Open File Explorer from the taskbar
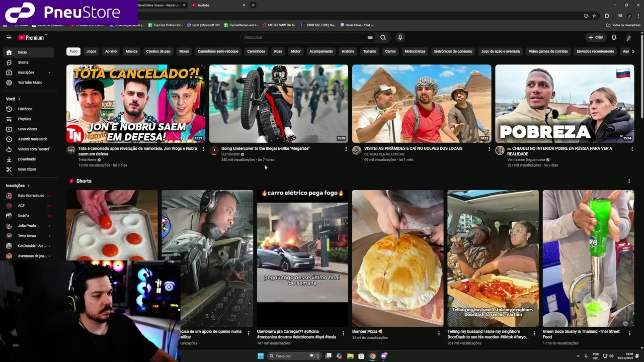This screenshot has width=644, height=362. (350, 356)
